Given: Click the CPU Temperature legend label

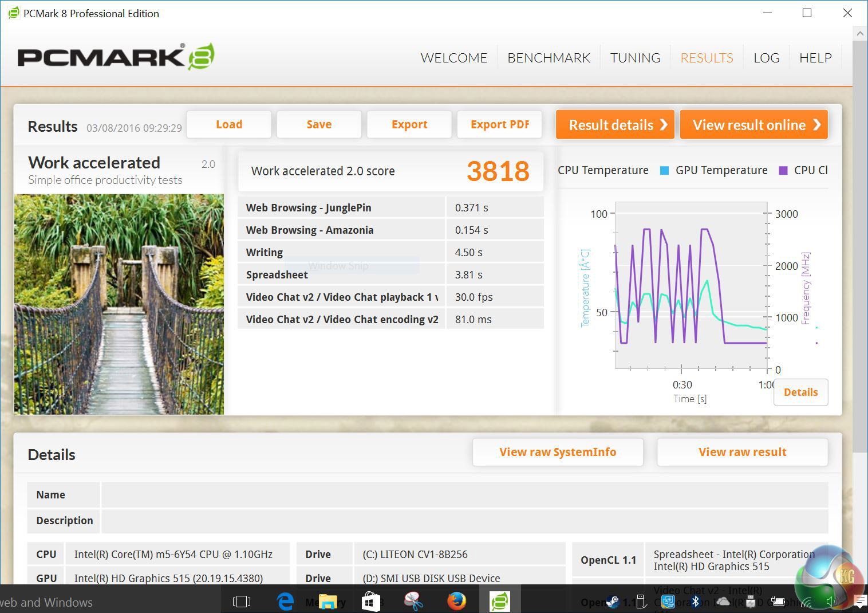Looking at the screenshot, I should [603, 170].
